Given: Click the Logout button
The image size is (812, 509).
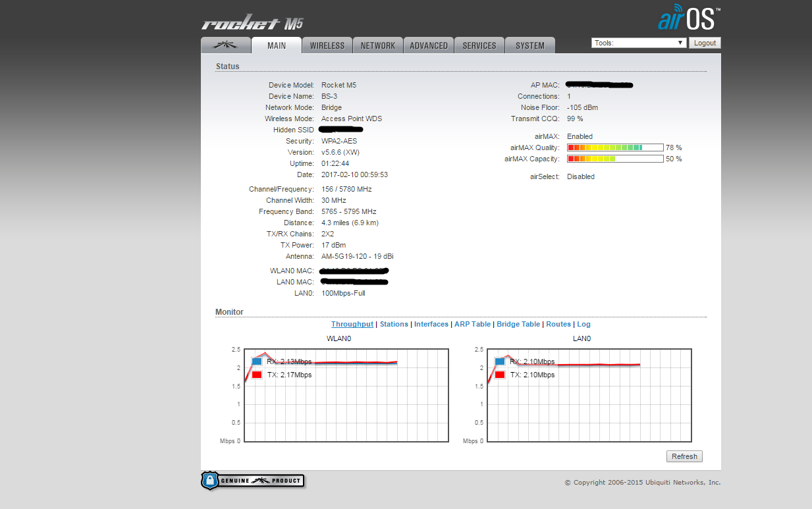Looking at the screenshot, I should pos(705,43).
